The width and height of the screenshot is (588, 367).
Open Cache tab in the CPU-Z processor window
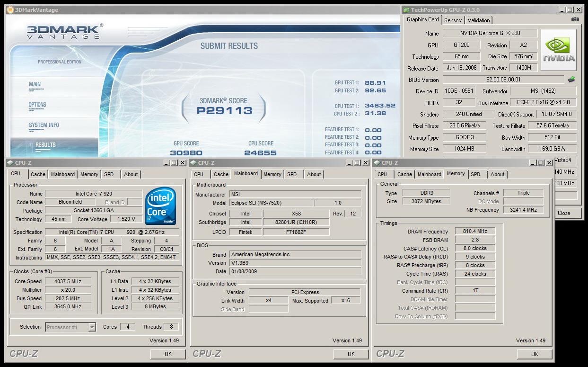click(38, 174)
